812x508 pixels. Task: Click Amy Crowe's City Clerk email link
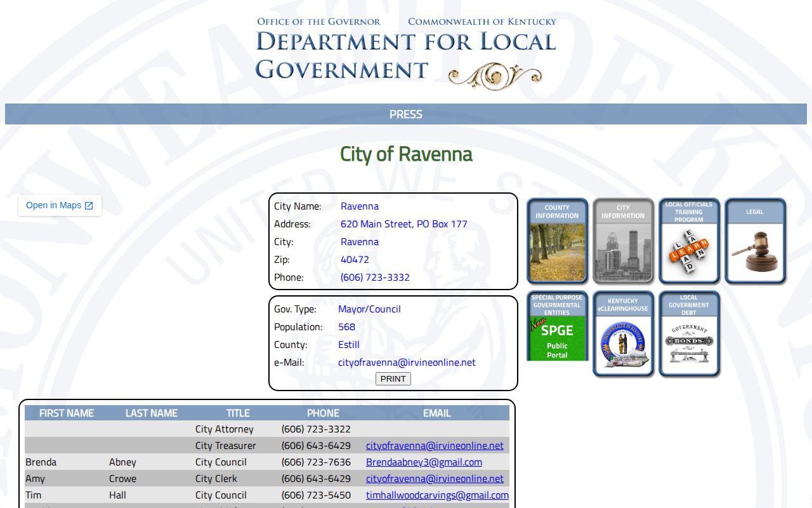[435, 479]
